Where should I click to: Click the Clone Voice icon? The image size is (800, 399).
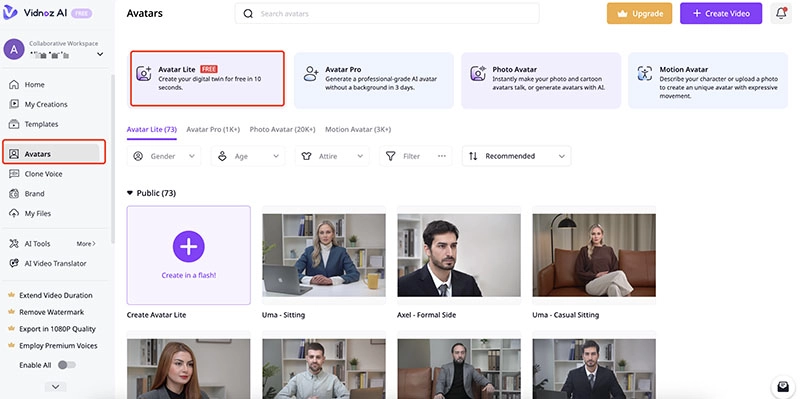[14, 174]
